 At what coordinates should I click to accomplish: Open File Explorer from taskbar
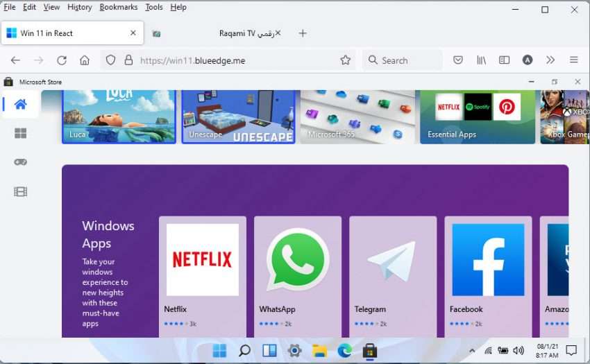click(319, 351)
